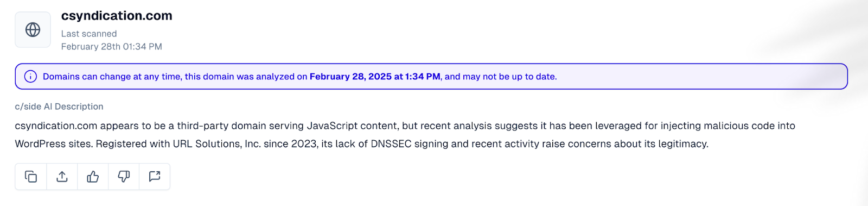This screenshot has height=206, width=868.
Task: Click the Last scanned label
Action: [x=89, y=34]
